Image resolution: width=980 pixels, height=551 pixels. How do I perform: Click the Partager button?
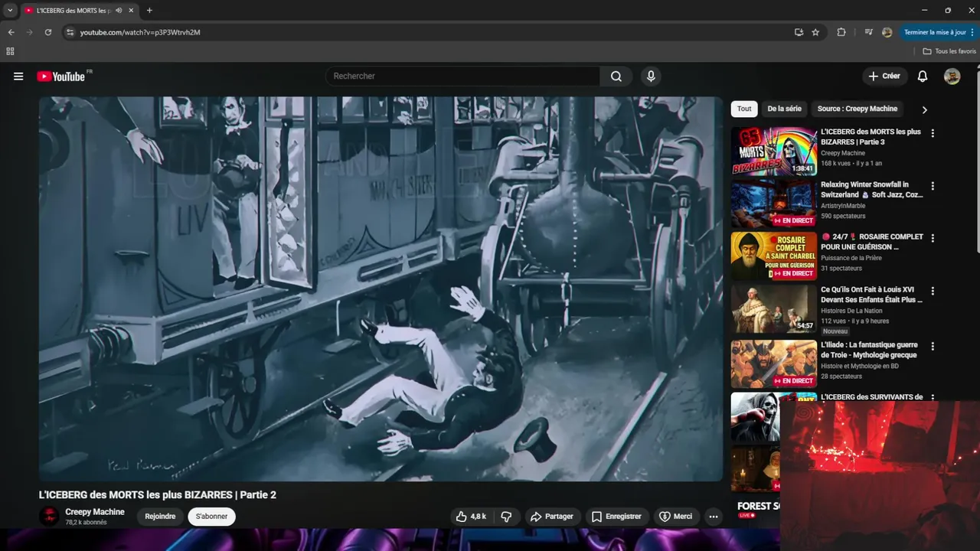pyautogui.click(x=552, y=517)
